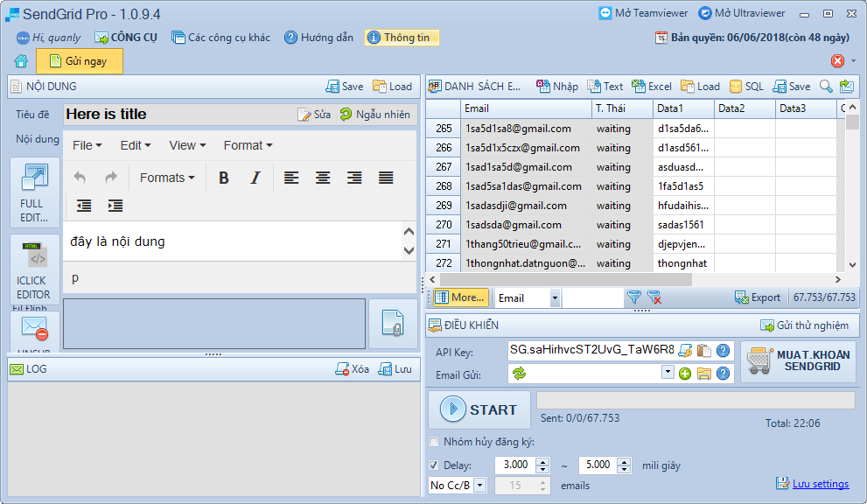Generate a random title with Ngẫu nhiên
Viewport: 867px width, 504px height.
[x=375, y=115]
